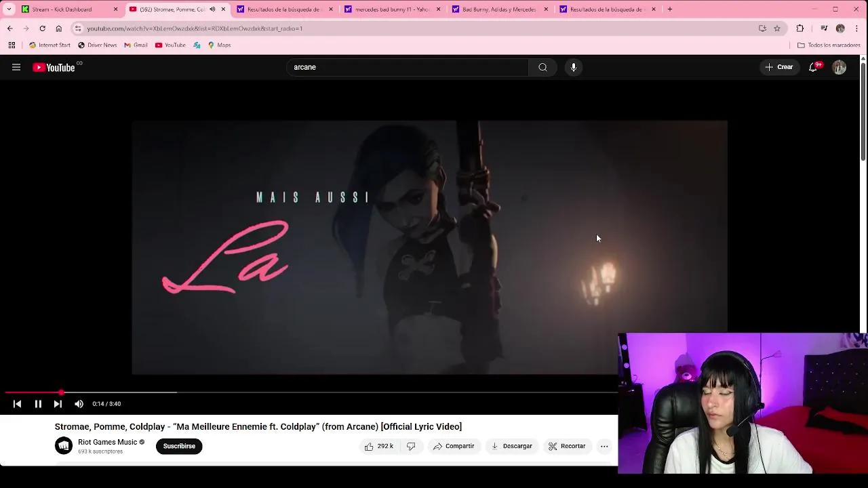The width and height of the screenshot is (868, 488).
Task: Close the Stream - Kick Dashboard tab
Action: tap(115, 9)
